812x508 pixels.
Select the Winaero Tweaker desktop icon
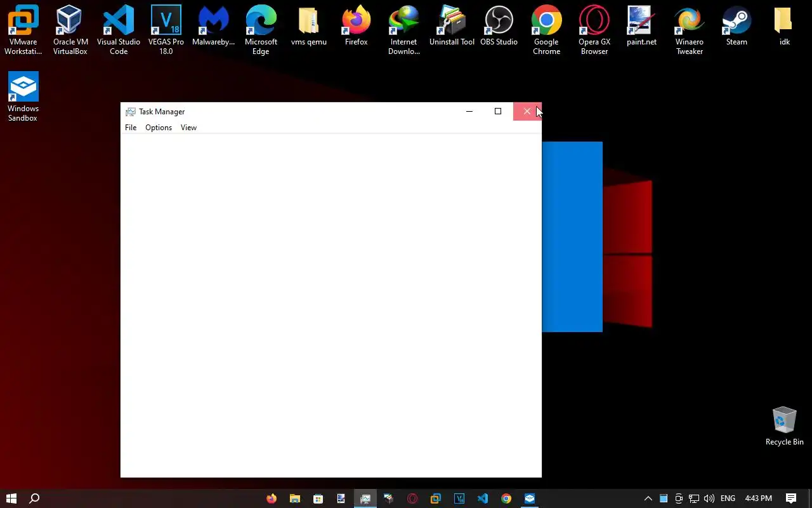[689, 29]
